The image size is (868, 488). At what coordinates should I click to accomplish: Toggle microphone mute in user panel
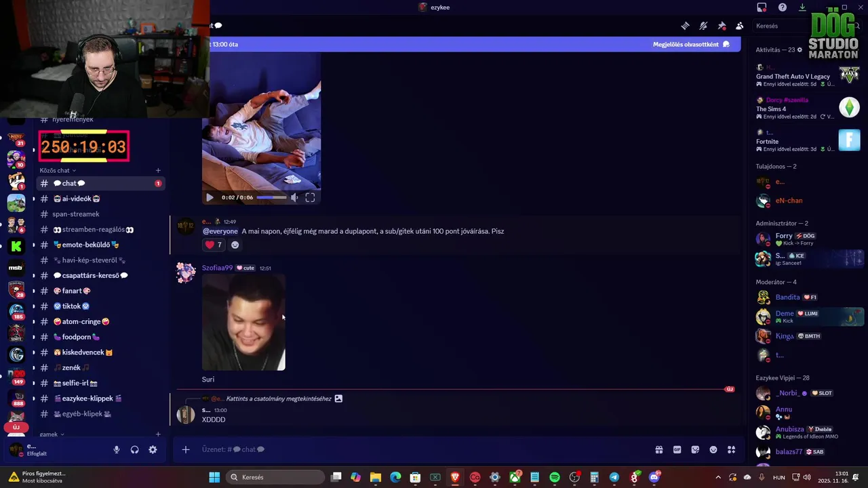coord(117,449)
